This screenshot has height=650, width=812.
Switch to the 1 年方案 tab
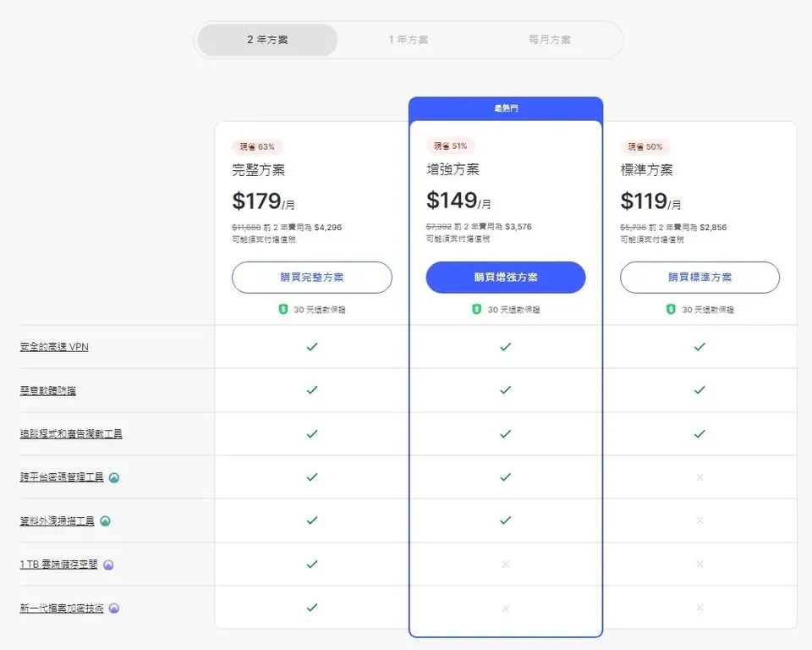click(x=409, y=40)
